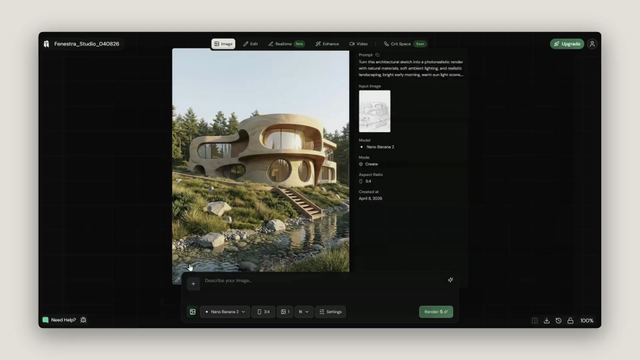Open the 1K resolution dropdown
Image resolution: width=640 pixels, height=360 pixels.
[304, 312]
